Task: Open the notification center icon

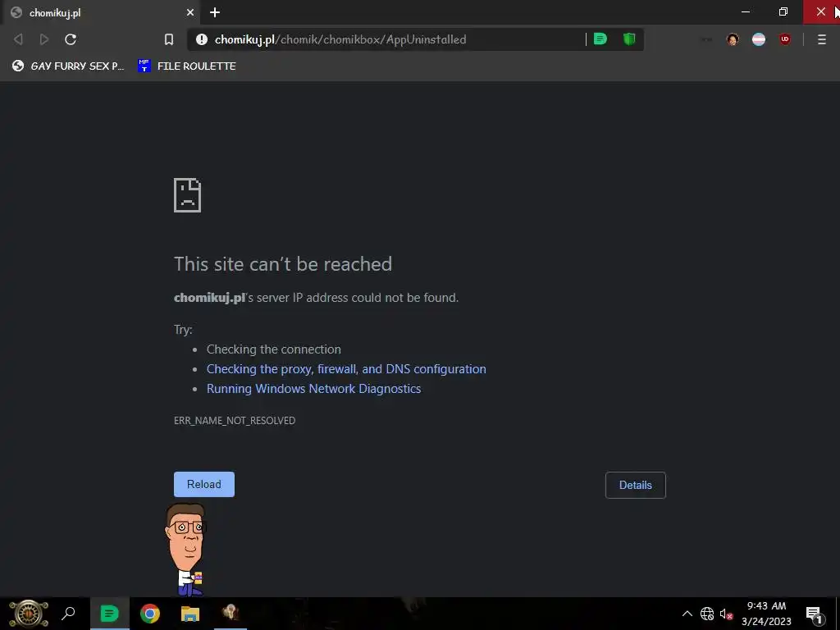Action: tap(814, 614)
